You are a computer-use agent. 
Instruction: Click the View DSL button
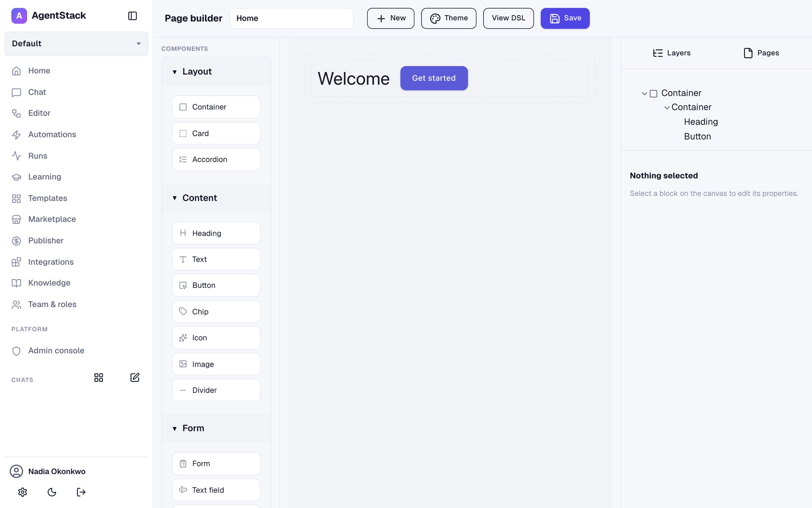click(508, 18)
